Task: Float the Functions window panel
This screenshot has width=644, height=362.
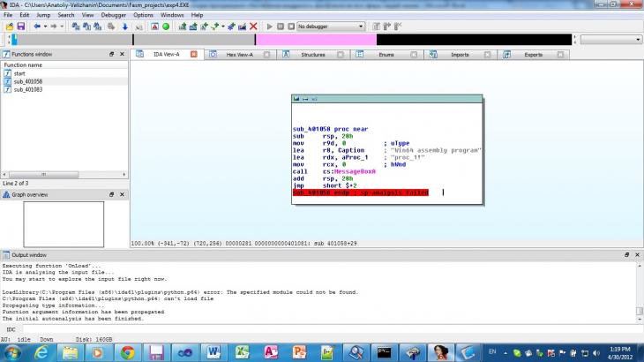Action: [111, 54]
